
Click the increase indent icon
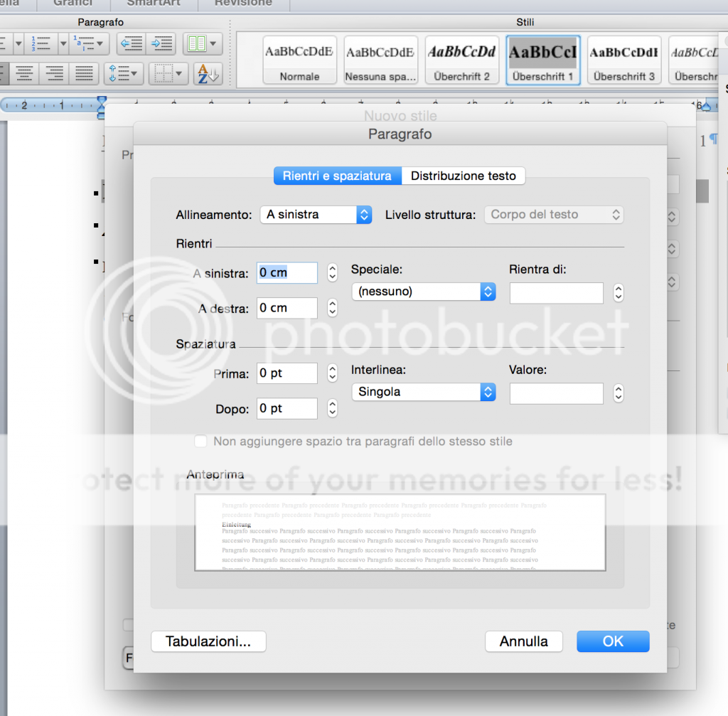point(161,43)
